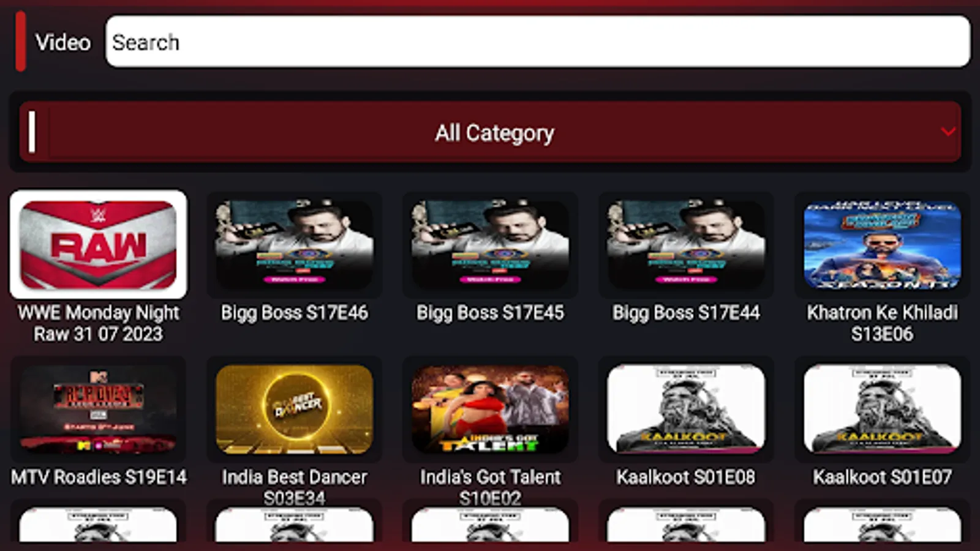Open India's Got Talent S10E02 poster

tap(490, 409)
